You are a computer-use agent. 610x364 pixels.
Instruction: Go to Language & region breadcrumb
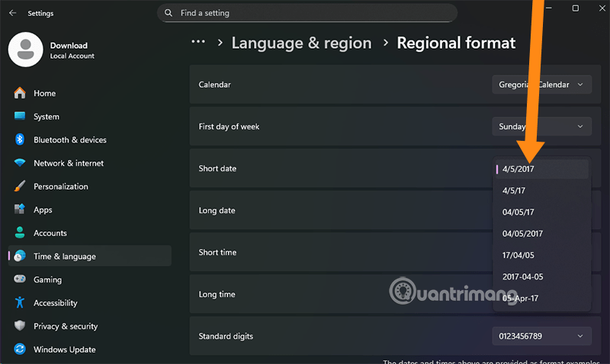[x=301, y=43]
